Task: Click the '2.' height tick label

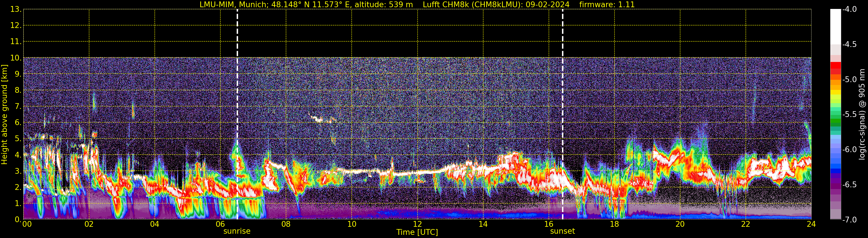Action: 18,188
